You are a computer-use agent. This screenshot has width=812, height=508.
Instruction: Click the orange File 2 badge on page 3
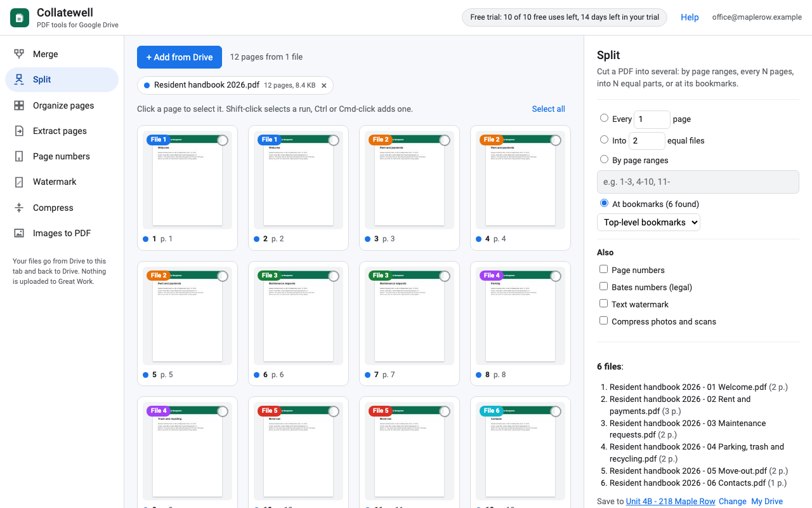pos(380,140)
